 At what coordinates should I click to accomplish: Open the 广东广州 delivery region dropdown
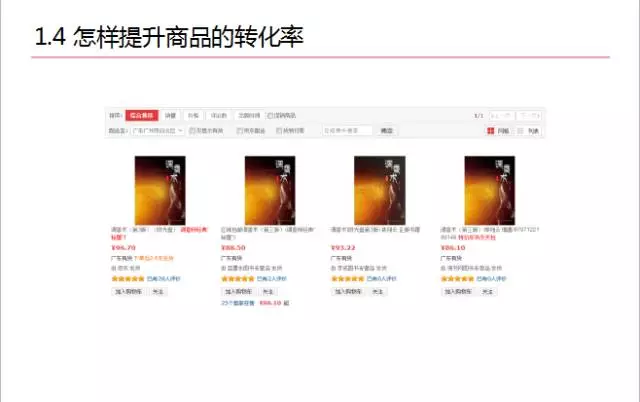158,131
